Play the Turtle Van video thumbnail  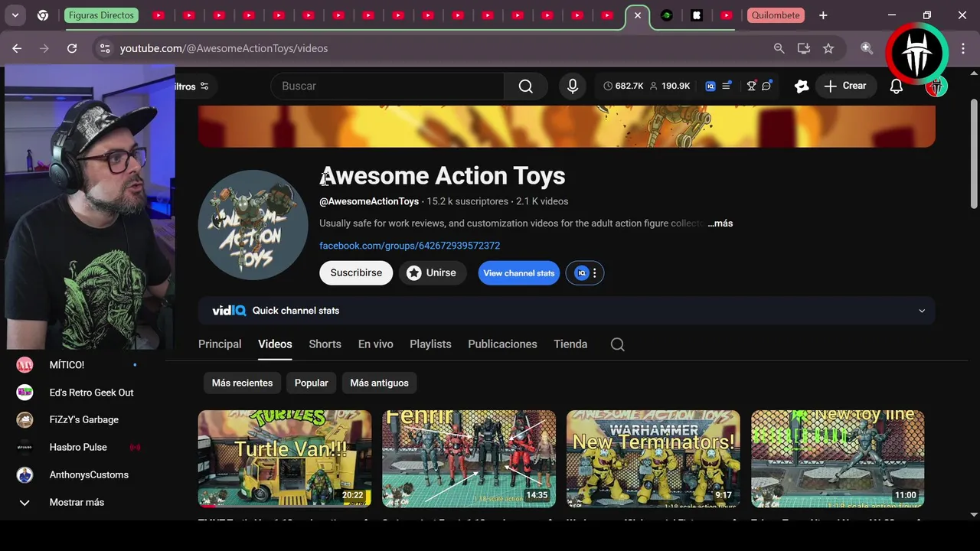pos(285,458)
